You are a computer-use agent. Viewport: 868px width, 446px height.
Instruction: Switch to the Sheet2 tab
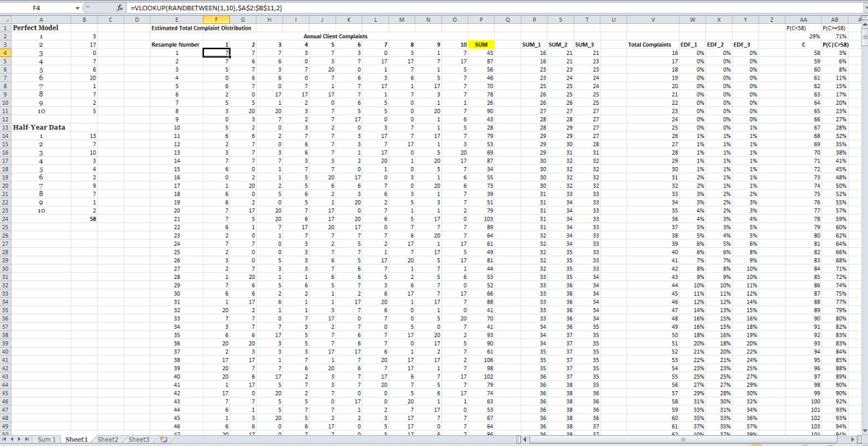coord(107,439)
